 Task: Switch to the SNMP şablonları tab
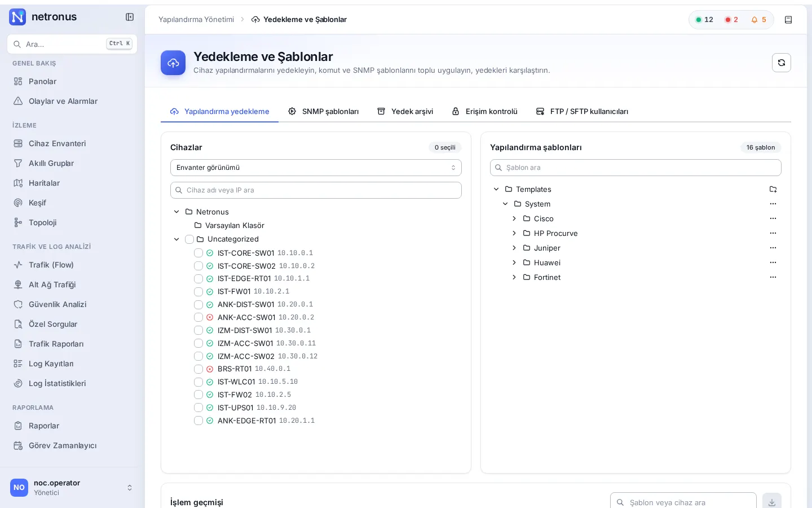(x=323, y=111)
